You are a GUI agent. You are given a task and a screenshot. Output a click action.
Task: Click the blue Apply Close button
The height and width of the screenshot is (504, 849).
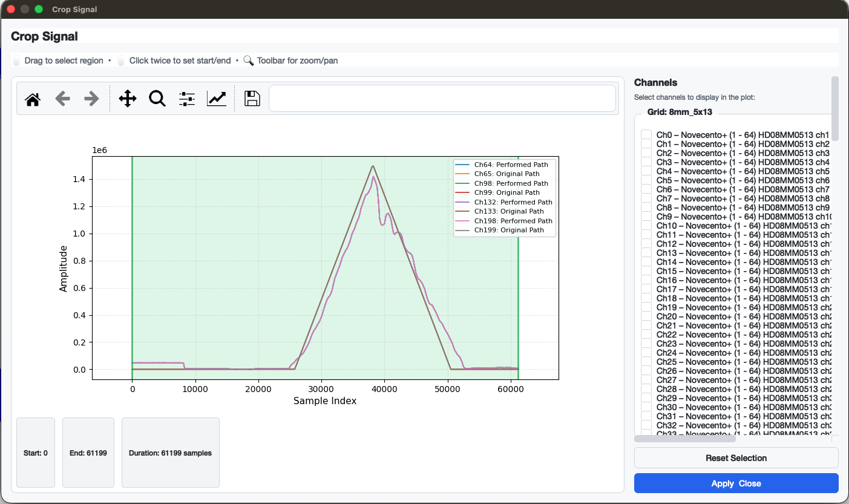736,483
